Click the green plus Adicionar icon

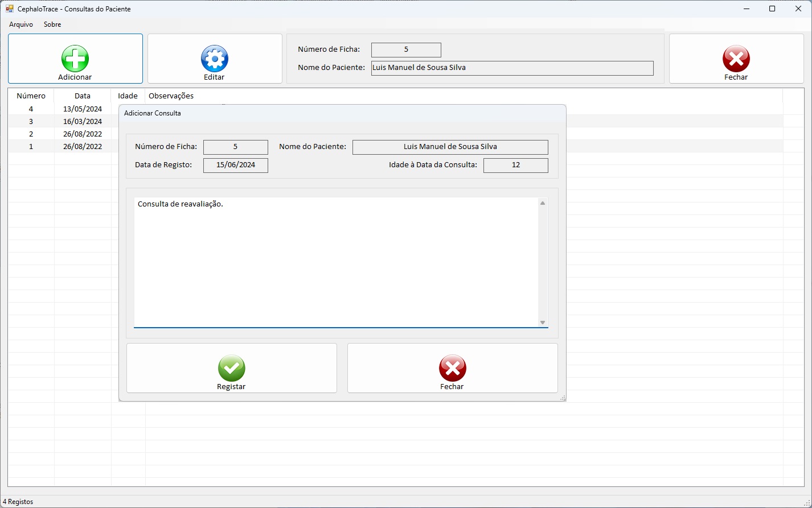pos(75,59)
